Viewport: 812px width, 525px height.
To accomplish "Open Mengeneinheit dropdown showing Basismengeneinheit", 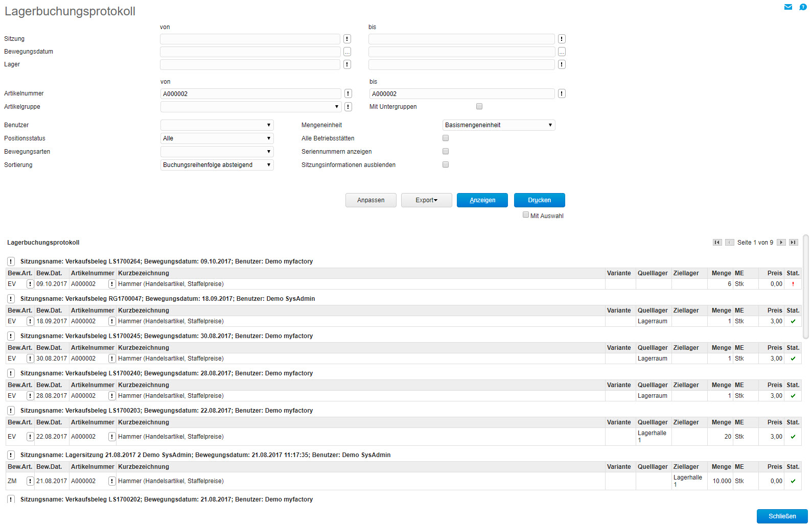I will coord(499,125).
